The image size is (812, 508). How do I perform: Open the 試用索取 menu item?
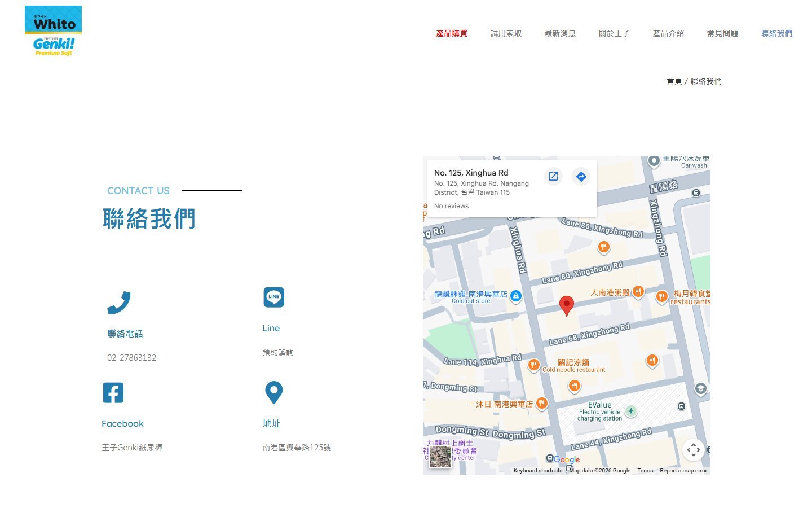(x=506, y=34)
